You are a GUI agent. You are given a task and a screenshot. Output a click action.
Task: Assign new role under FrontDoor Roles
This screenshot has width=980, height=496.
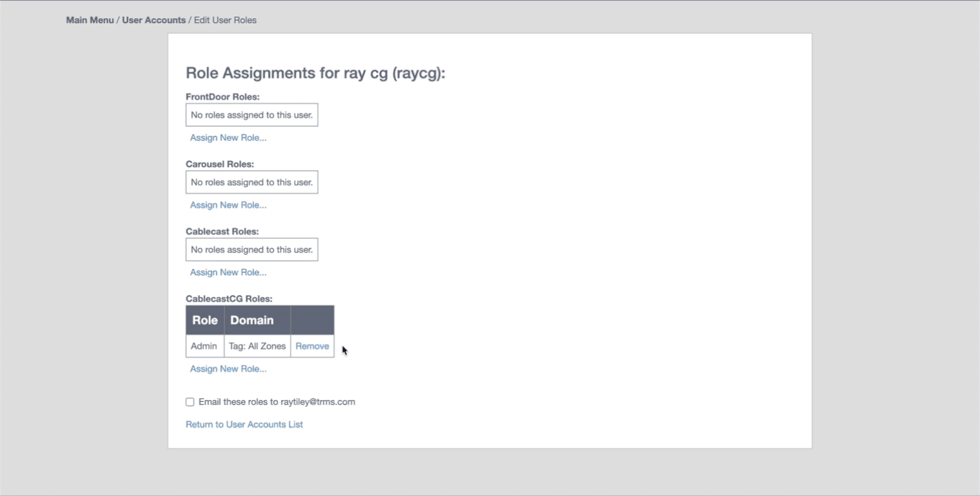(x=228, y=138)
